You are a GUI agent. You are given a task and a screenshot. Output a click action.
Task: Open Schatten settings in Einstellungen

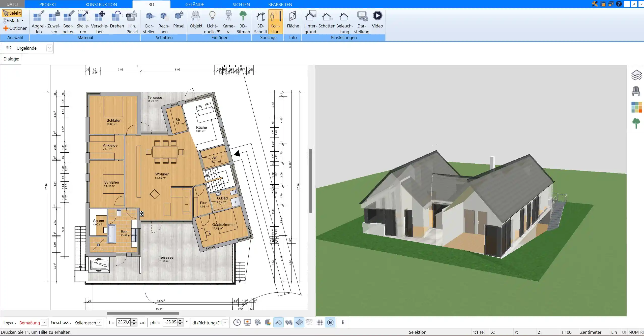[327, 20]
